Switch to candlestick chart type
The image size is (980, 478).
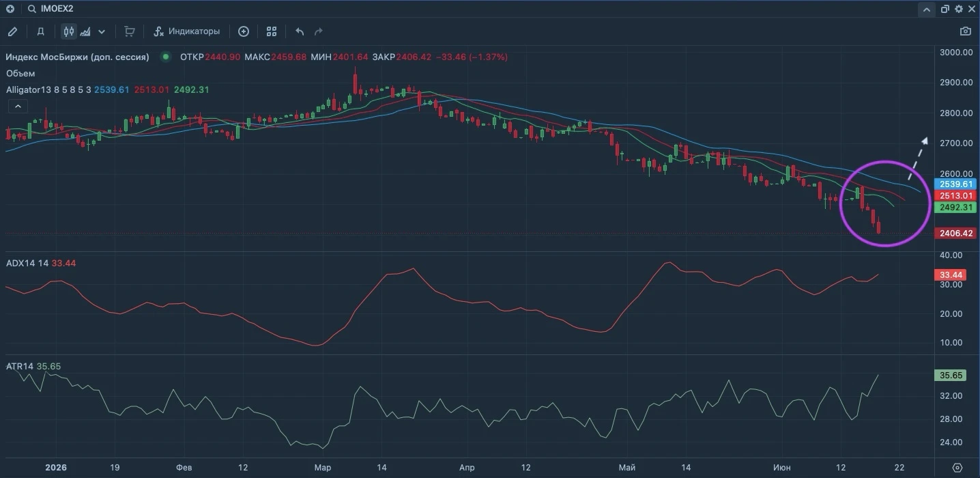pos(68,31)
